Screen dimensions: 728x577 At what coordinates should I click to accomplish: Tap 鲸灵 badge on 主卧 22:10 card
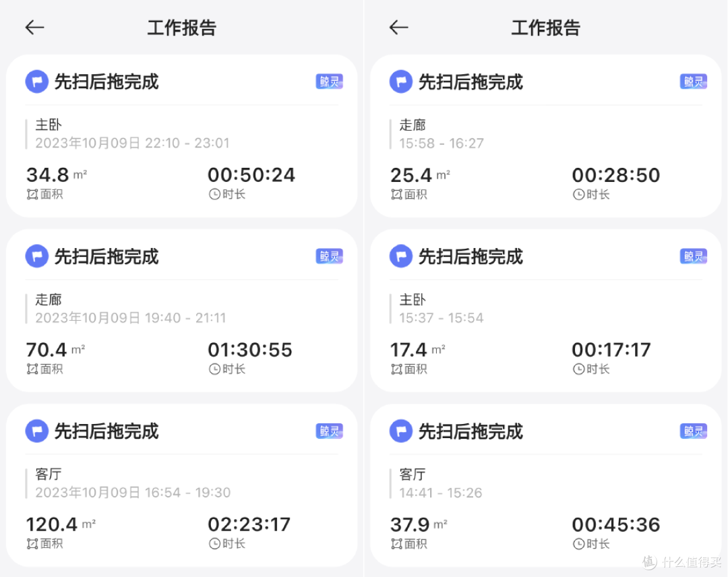(x=329, y=82)
